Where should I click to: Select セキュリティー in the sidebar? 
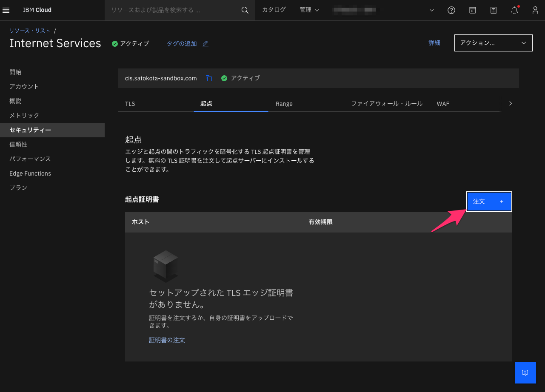tap(52, 130)
